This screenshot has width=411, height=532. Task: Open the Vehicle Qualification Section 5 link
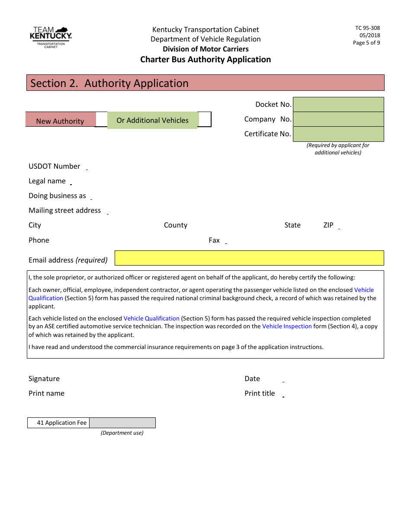pyautogui.click(x=363, y=290)
